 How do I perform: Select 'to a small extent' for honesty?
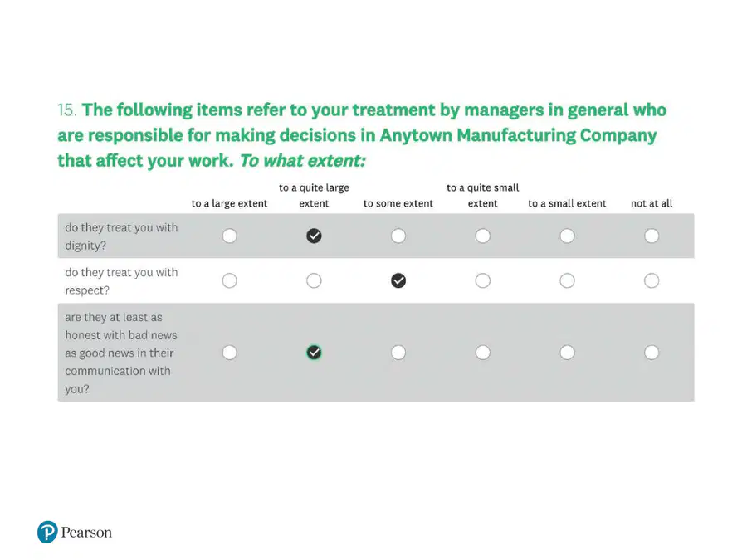(x=567, y=353)
